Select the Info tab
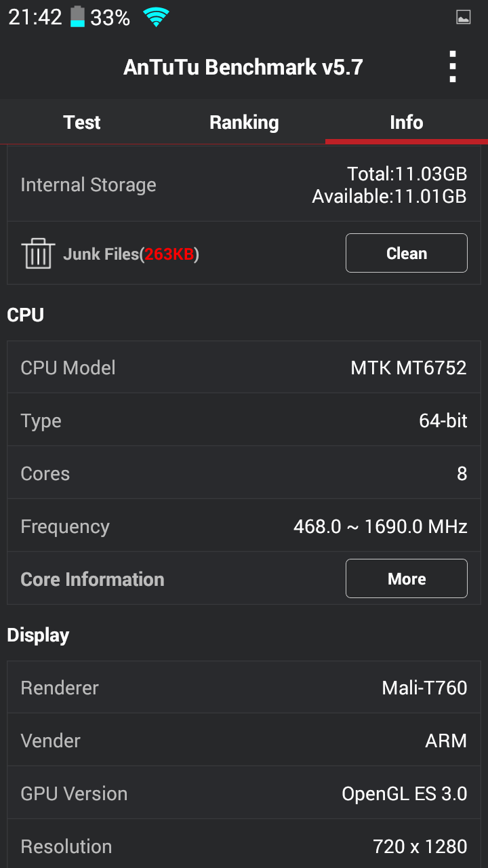Image resolution: width=488 pixels, height=868 pixels. tap(406, 122)
